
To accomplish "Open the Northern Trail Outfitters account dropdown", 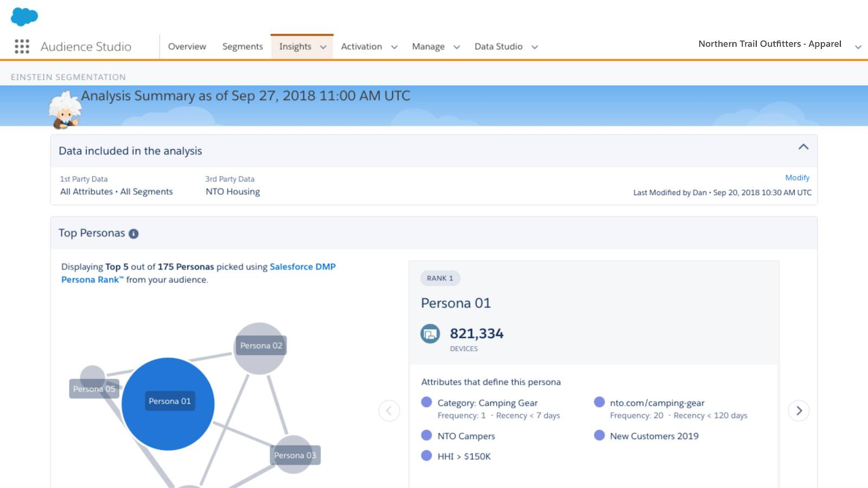I will point(858,47).
